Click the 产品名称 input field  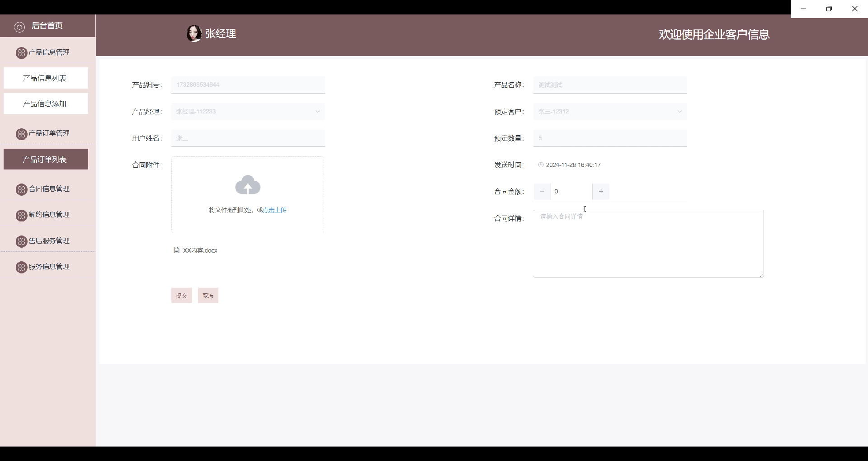click(610, 85)
